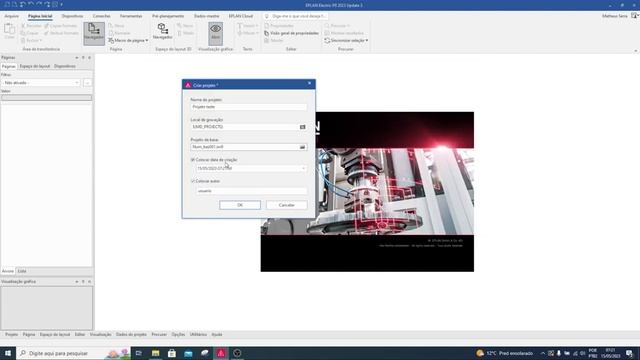Click the EPLAN icon in the taskbar
Viewport: 640px width, 360px height.
tap(221, 353)
